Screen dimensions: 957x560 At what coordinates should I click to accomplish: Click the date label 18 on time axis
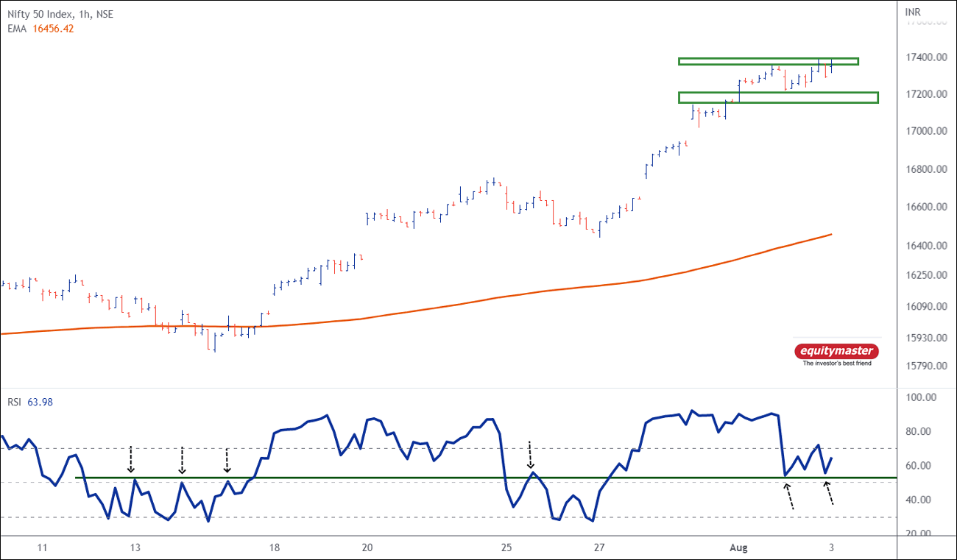tap(274, 548)
